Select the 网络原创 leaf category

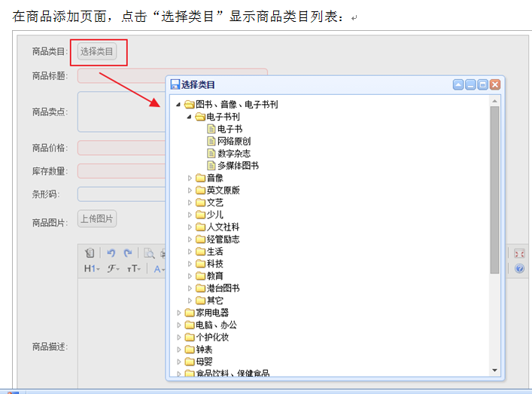[x=234, y=142]
